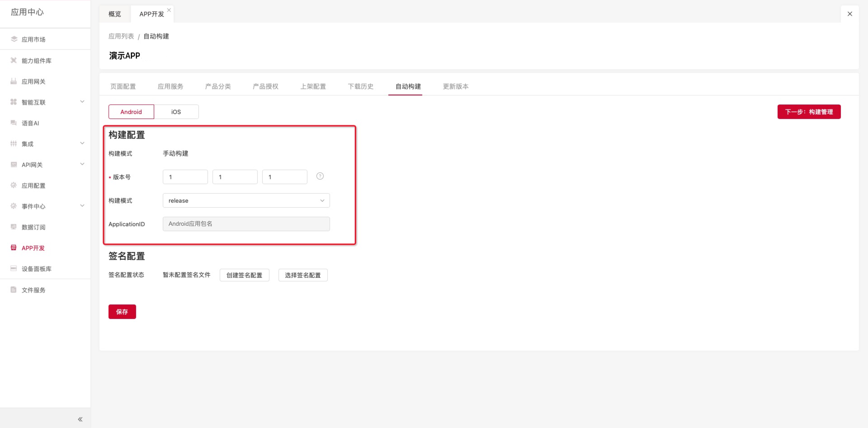Collapse the sidebar with double-arrow icon

tap(80, 419)
